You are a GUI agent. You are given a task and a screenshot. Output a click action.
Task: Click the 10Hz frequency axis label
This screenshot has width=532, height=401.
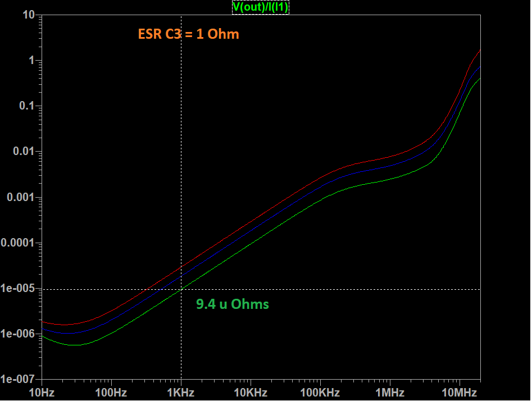(42, 393)
